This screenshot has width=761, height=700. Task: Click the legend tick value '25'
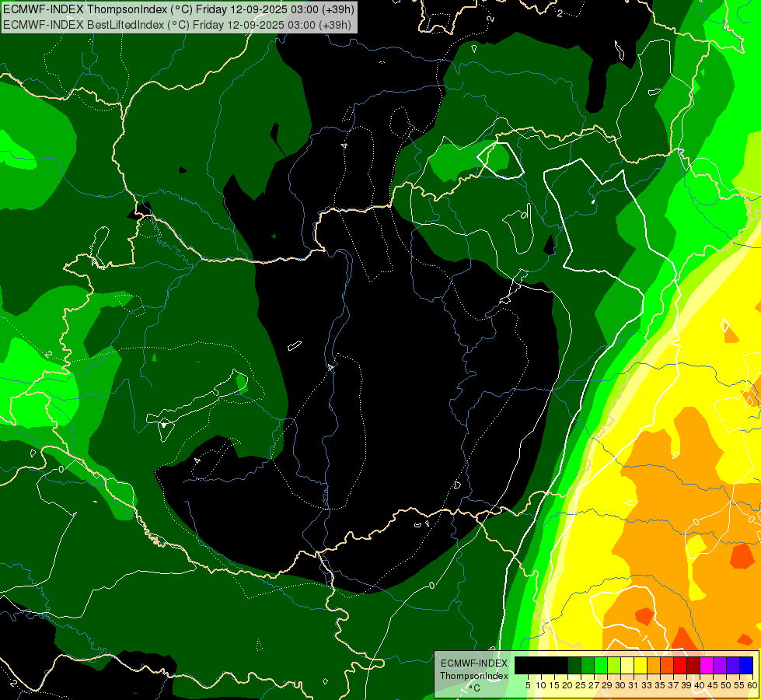point(581,685)
